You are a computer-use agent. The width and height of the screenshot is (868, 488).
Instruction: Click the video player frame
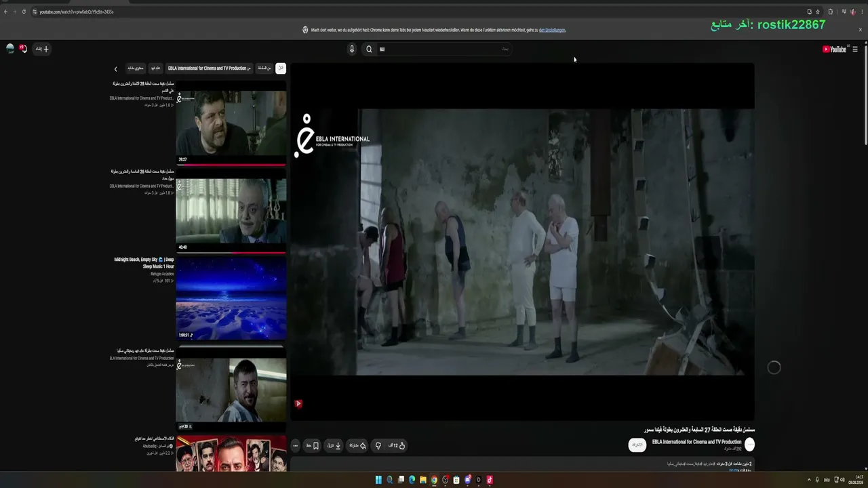click(x=522, y=242)
